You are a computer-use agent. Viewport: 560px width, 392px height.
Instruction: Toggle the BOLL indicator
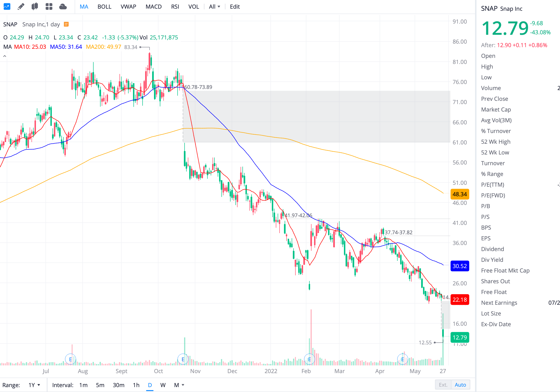[x=104, y=7]
